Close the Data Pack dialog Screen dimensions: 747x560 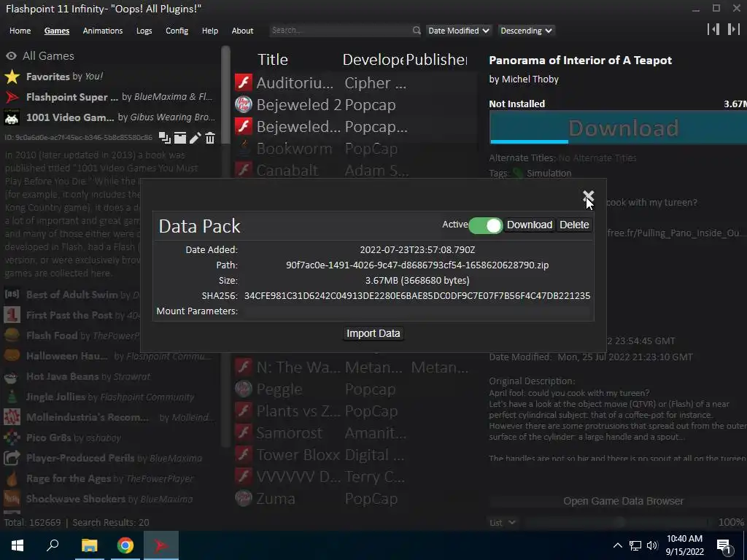(589, 195)
